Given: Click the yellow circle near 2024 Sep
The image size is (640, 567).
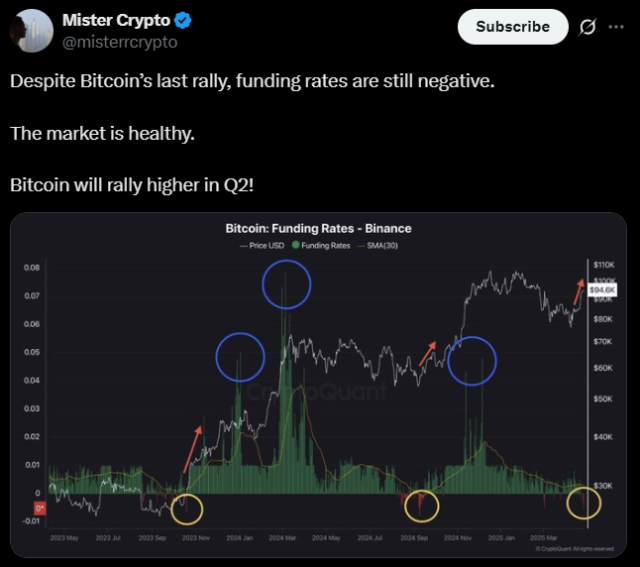Looking at the screenshot, I should [422, 506].
